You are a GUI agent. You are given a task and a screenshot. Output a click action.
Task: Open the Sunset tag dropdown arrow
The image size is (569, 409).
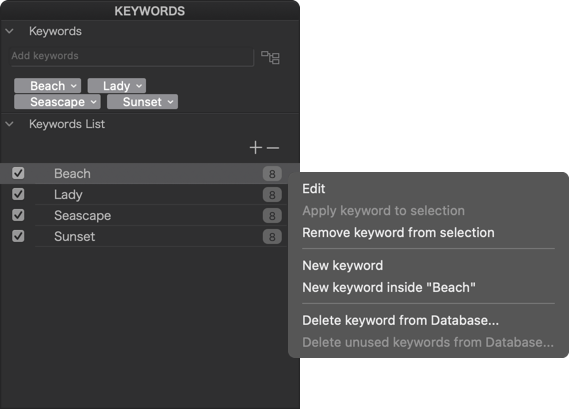171,102
